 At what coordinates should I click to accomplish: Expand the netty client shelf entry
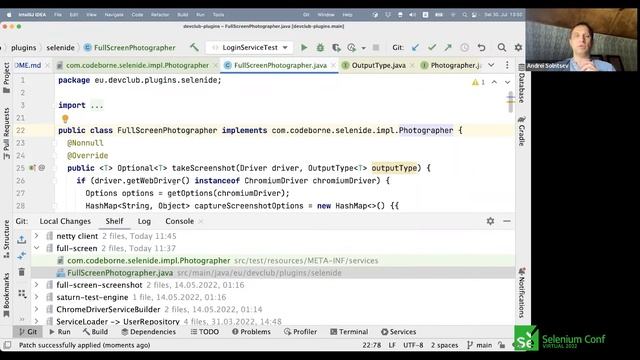36,236
